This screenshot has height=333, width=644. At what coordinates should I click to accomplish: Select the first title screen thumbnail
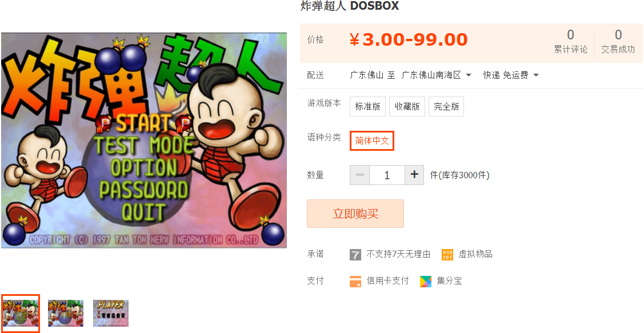(x=20, y=313)
